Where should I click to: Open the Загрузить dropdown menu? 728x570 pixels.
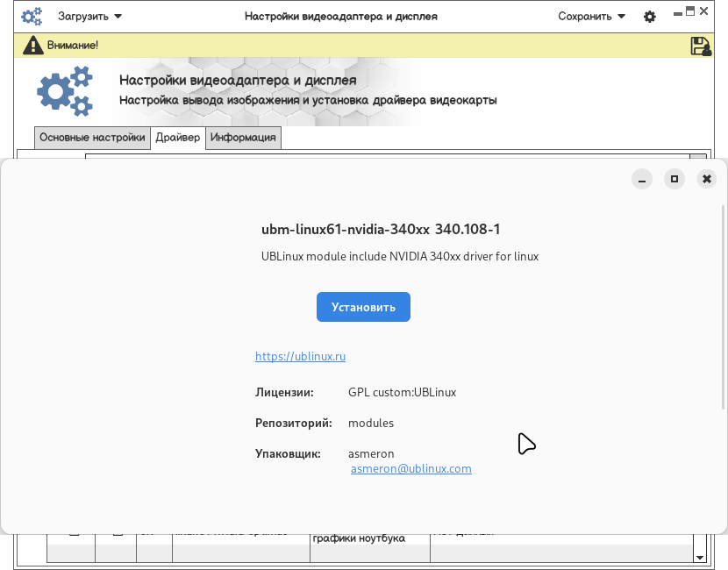point(89,17)
